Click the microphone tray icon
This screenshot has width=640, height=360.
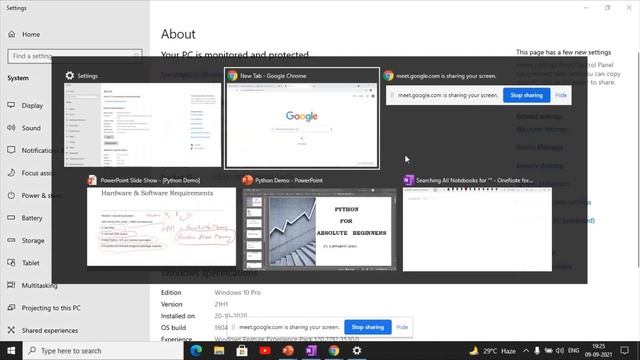pos(537,351)
